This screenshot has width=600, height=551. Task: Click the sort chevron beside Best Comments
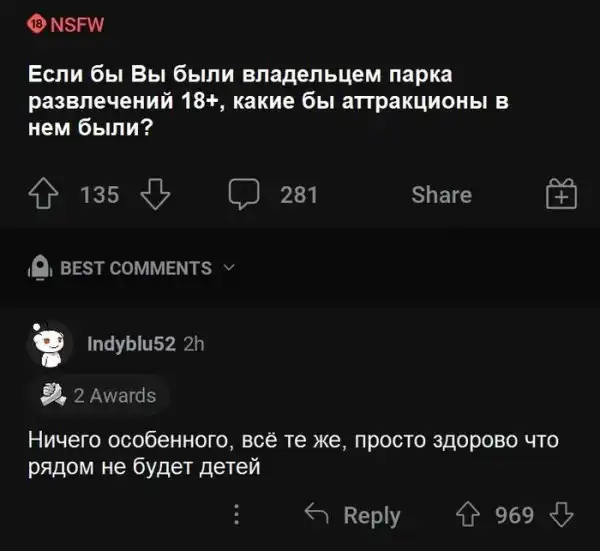227,267
